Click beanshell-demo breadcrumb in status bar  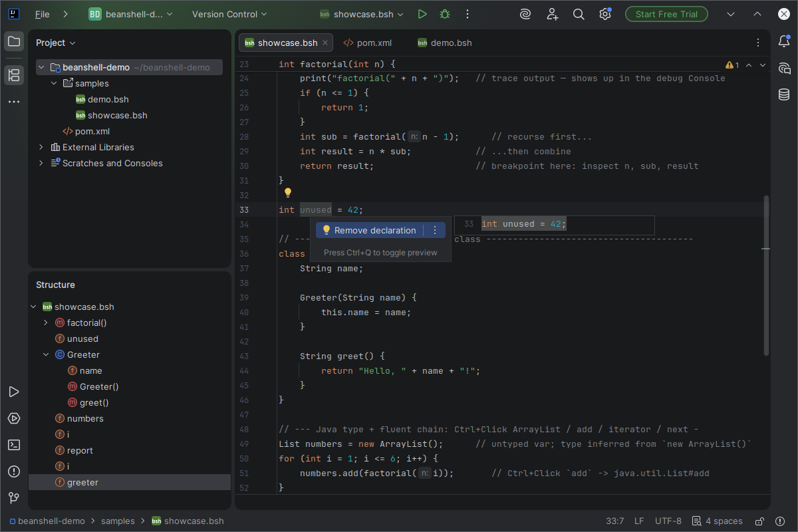click(x=47, y=521)
